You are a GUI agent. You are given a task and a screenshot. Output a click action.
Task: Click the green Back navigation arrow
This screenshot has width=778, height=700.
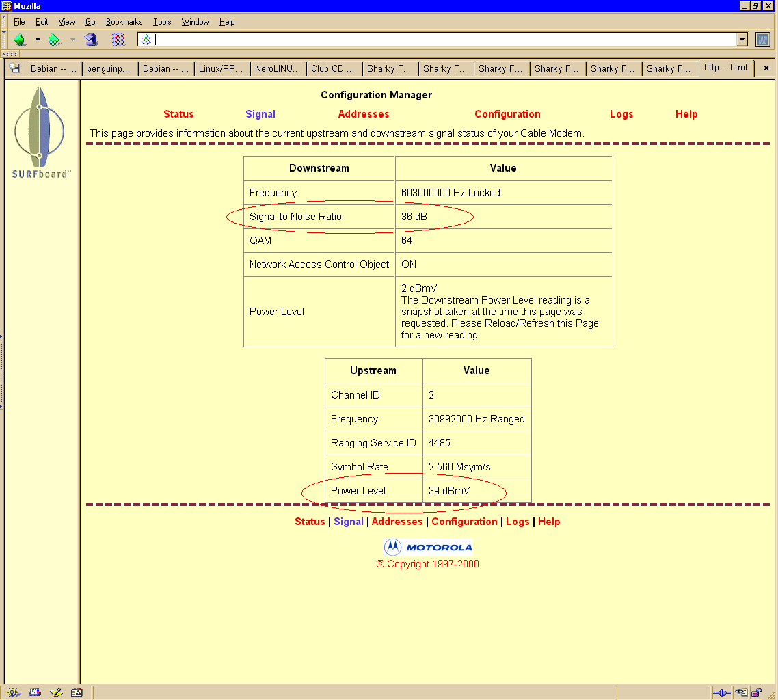click(x=20, y=40)
